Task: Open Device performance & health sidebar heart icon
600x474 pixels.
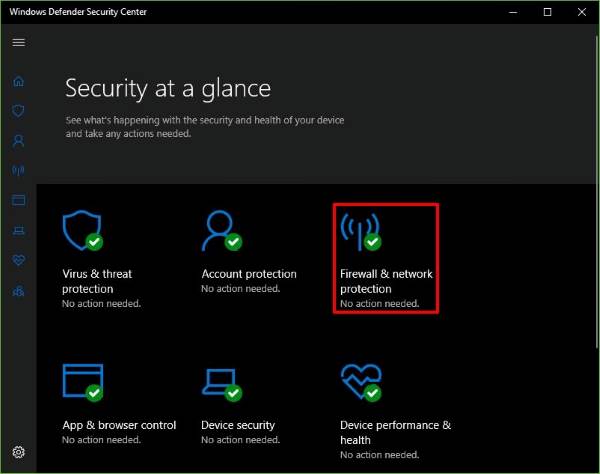Action: coord(18,260)
